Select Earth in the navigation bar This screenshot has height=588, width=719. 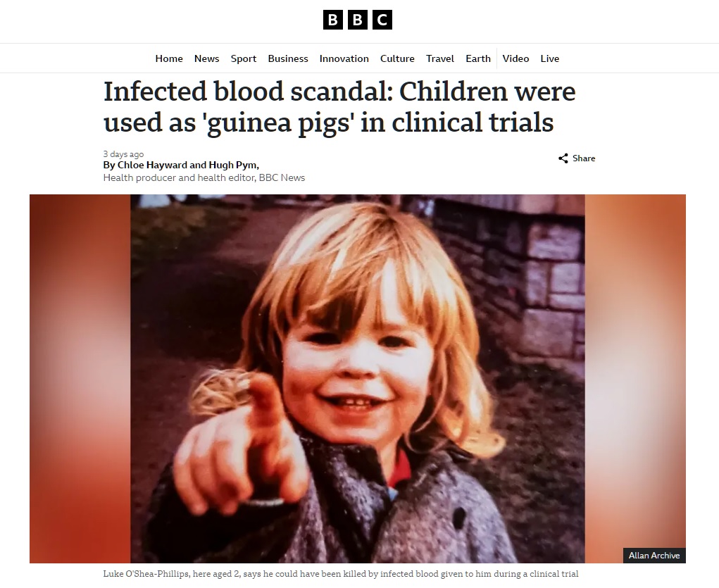coord(478,58)
